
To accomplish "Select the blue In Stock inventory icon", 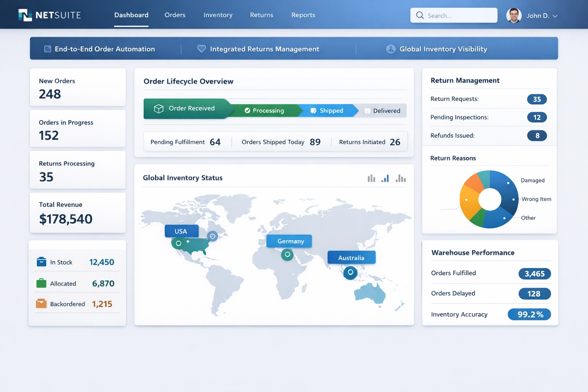I will pyautogui.click(x=41, y=262).
